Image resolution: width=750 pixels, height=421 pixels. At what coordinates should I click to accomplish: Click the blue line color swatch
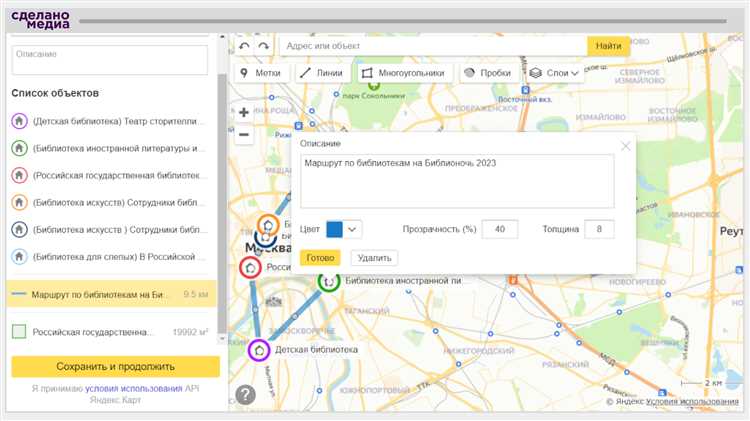[x=334, y=229]
